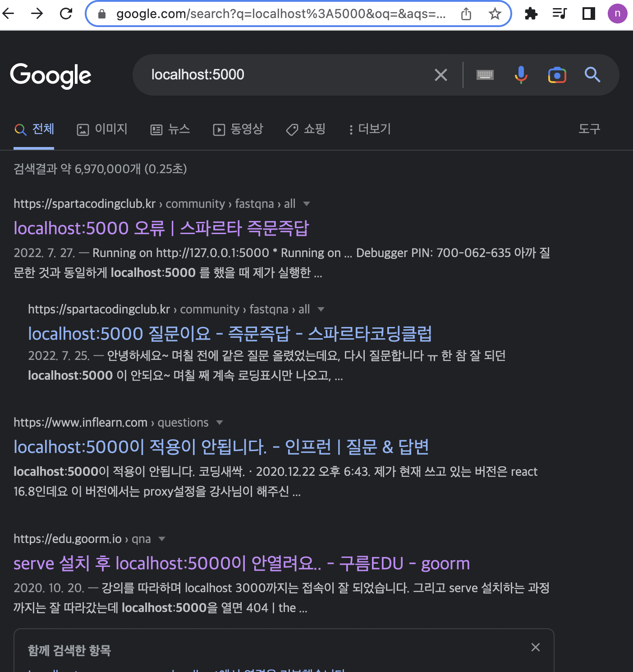Image resolution: width=633 pixels, height=672 pixels.
Task: Submit search with the magnifier button
Action: tap(592, 75)
